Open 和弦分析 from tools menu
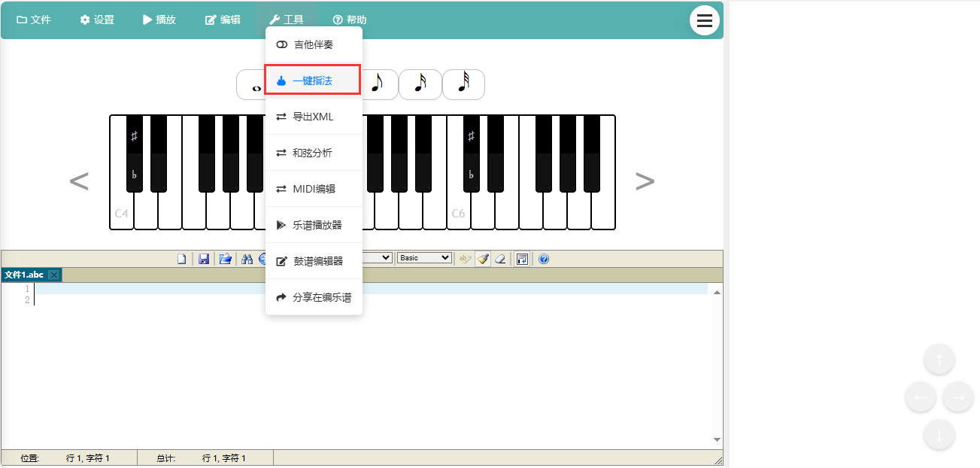Image resolution: width=980 pixels, height=468 pixels. point(314,153)
